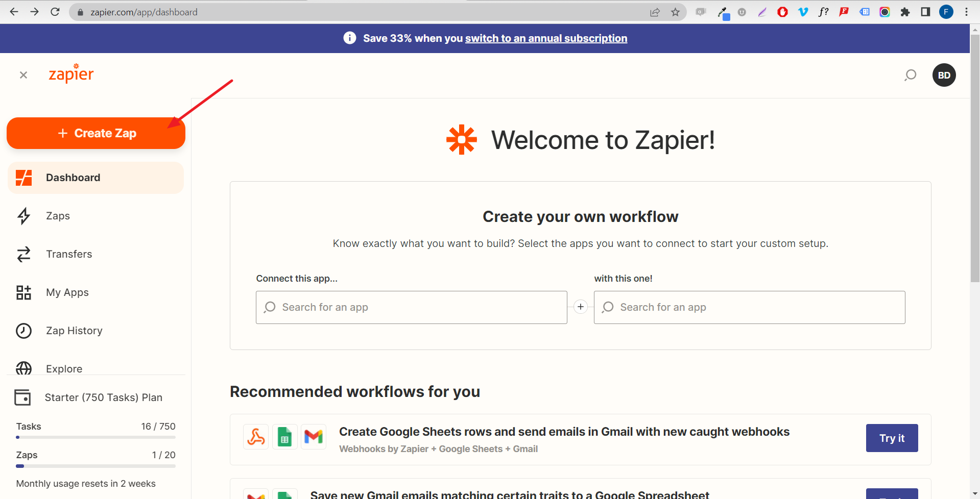Open My Apps in sidebar
This screenshot has height=499, width=980.
point(95,292)
